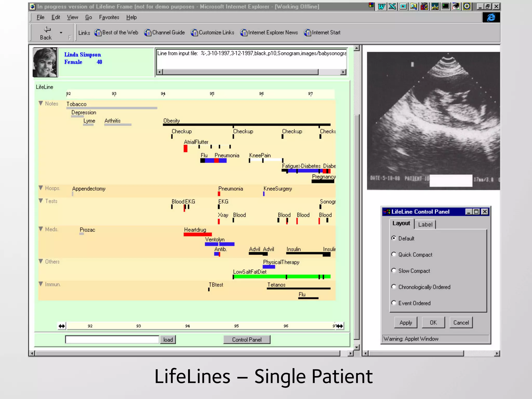
Task: Click Cancel in LifeLine Control Panel
Action: click(x=461, y=323)
